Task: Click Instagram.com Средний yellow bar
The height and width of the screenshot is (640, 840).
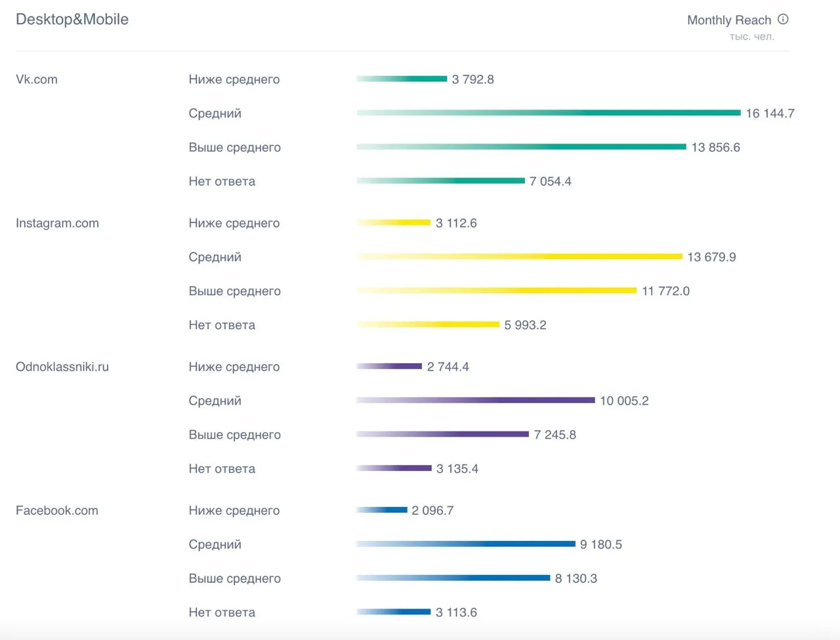Action: click(519, 256)
